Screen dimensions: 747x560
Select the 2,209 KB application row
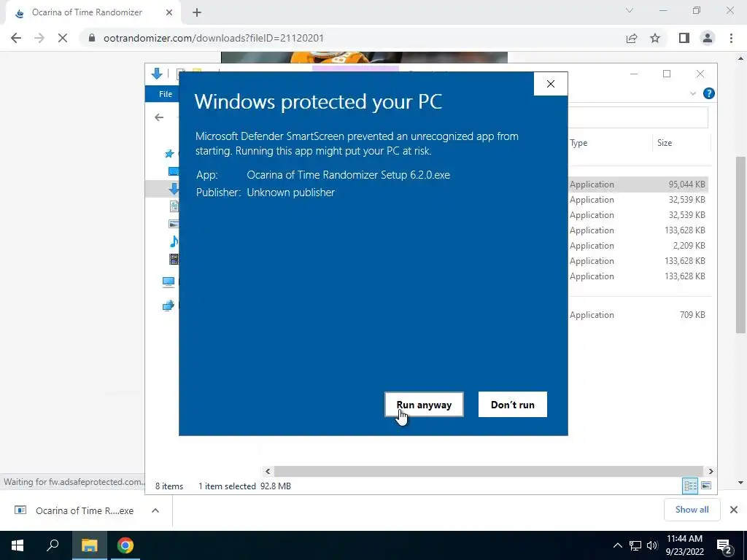[x=638, y=246]
